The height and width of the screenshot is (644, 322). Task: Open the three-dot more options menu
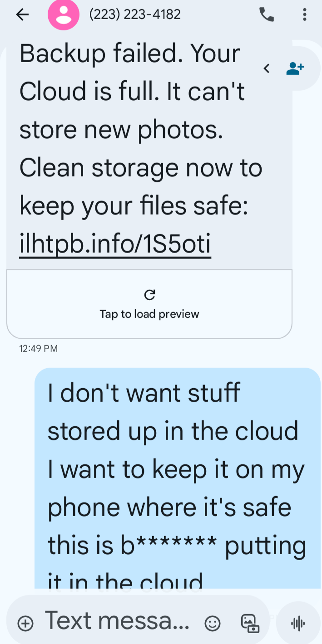click(x=304, y=15)
